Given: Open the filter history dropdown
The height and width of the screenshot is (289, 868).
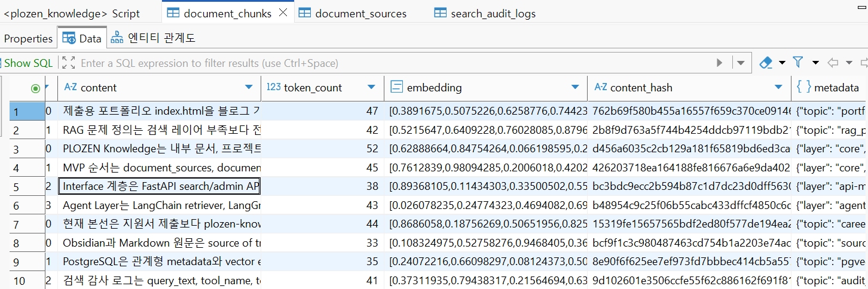Looking at the screenshot, I should click(741, 63).
